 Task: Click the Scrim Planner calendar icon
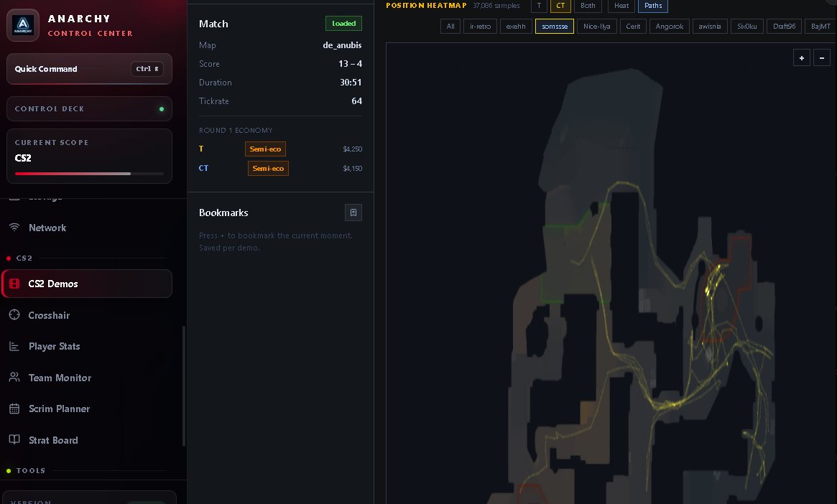click(14, 409)
